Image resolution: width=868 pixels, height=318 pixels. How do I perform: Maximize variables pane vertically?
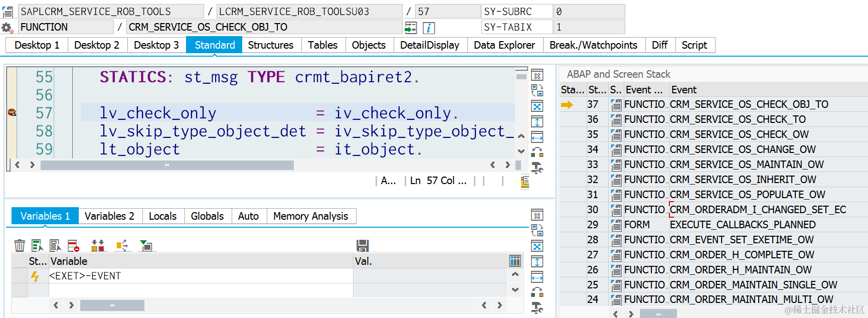[x=537, y=261]
